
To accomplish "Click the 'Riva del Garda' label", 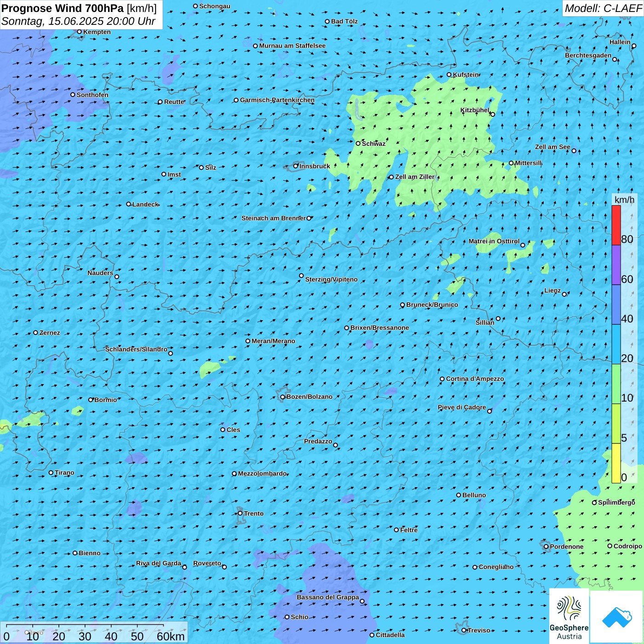I will [159, 563].
